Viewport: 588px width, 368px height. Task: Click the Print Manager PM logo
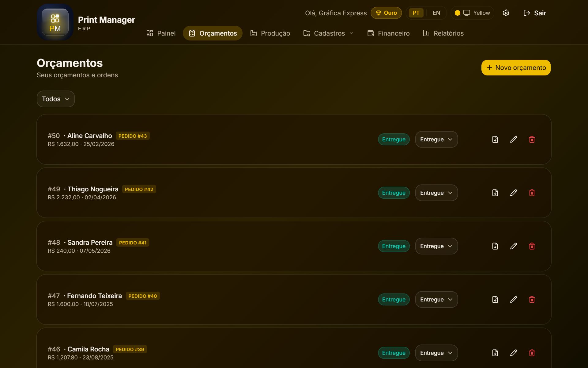click(55, 22)
